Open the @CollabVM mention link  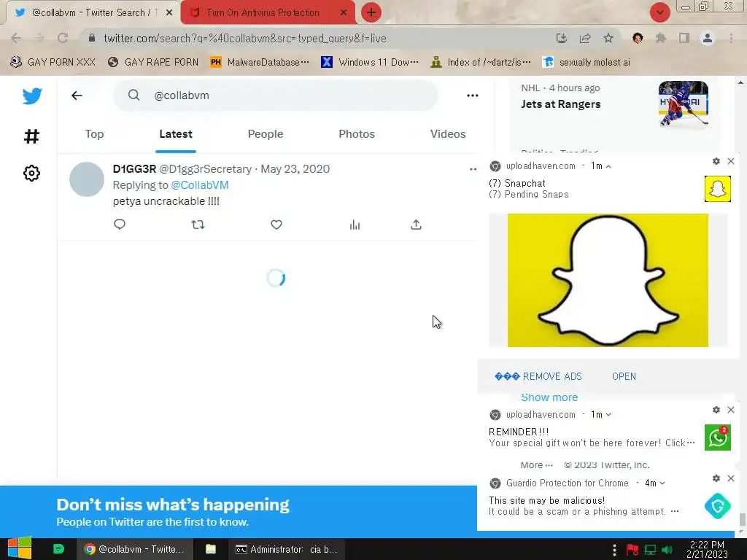[200, 185]
